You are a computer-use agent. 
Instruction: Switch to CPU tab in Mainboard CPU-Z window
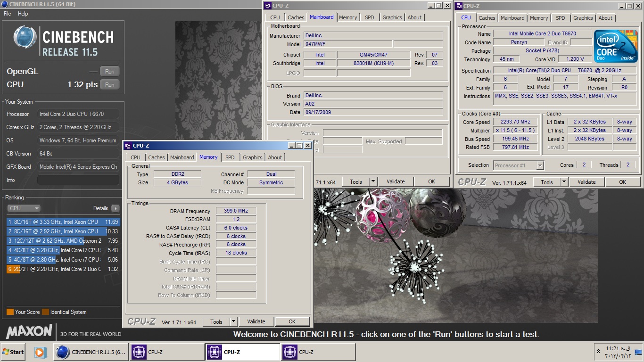(x=275, y=17)
